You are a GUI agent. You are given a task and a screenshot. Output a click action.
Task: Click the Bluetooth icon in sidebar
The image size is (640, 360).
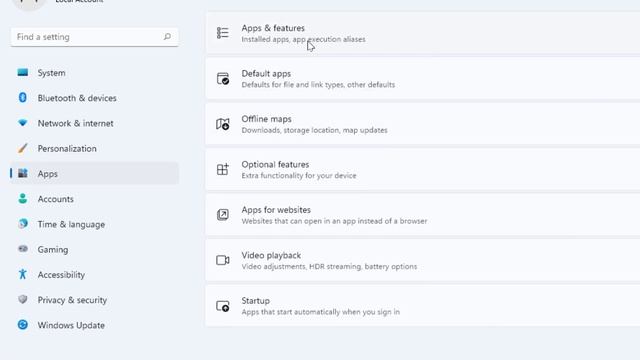(x=23, y=98)
